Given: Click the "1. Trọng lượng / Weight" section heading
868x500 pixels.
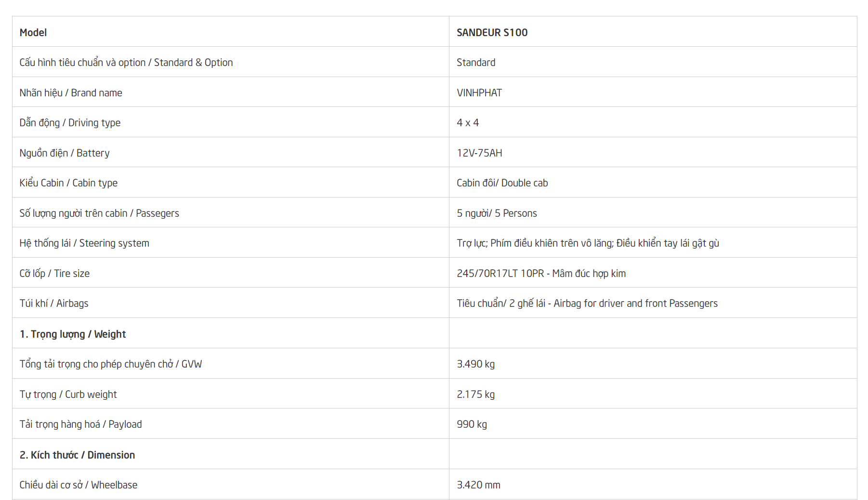Looking at the screenshot, I should pyautogui.click(x=72, y=334).
